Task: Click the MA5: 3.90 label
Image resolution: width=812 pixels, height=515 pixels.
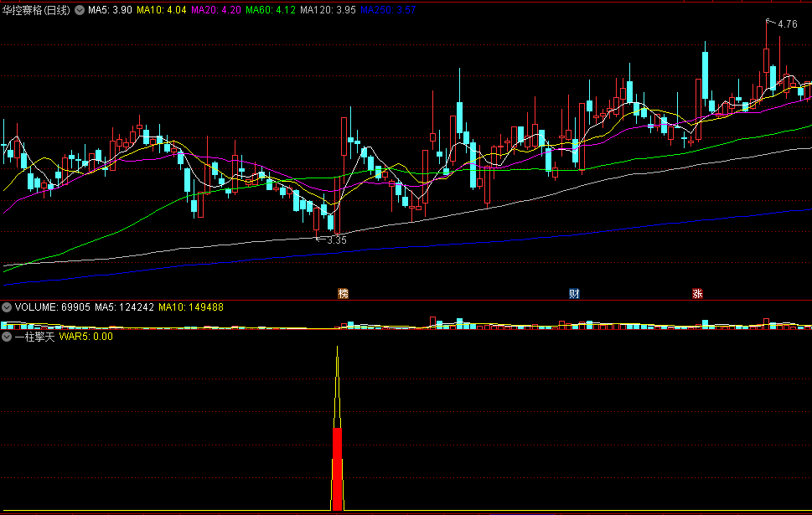Action: click(110, 10)
